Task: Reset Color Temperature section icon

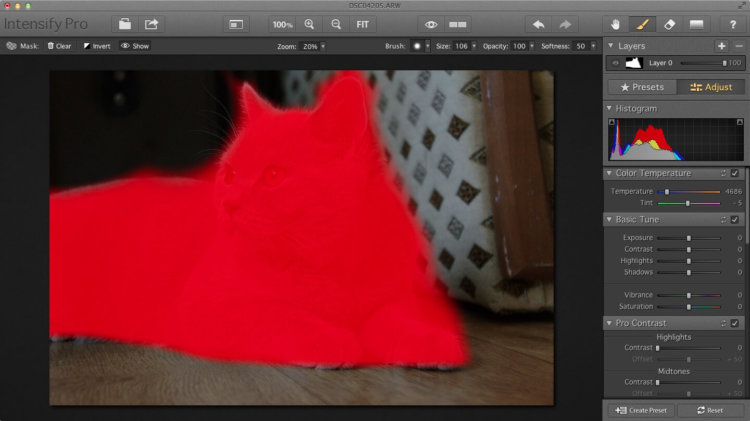Action: tap(723, 173)
